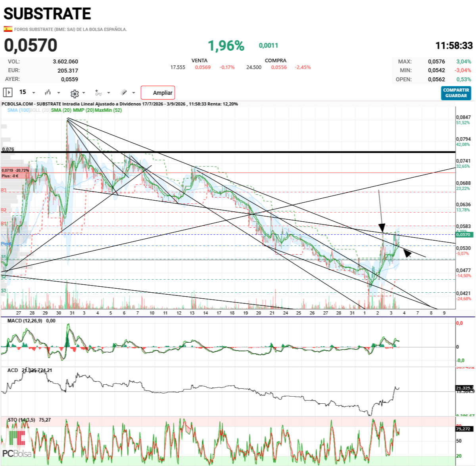Click the SUBSTRATE page title

[47, 14]
